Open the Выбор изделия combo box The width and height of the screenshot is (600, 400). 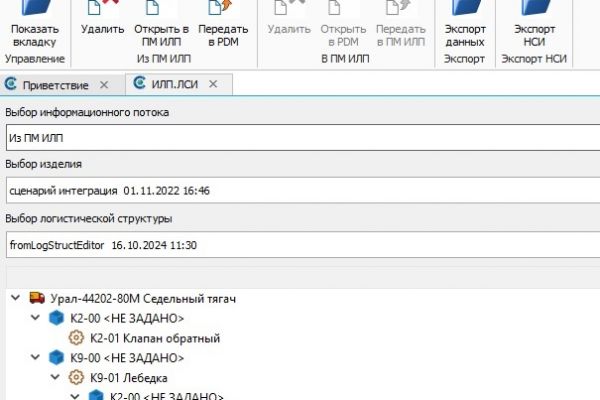coord(303,190)
